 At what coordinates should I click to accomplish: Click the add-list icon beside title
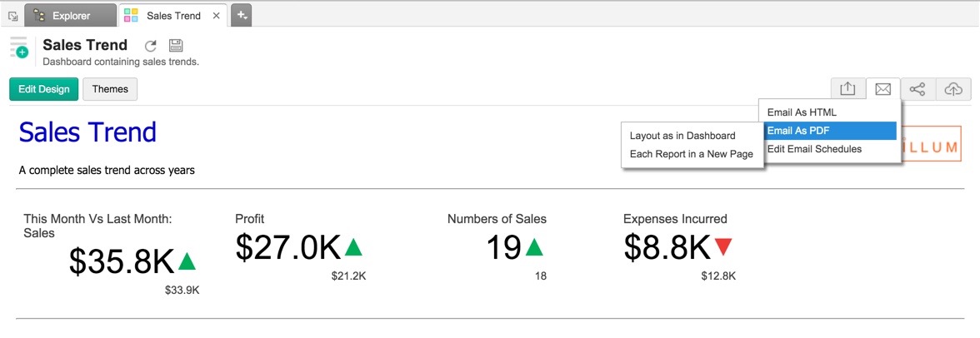pyautogui.click(x=18, y=47)
